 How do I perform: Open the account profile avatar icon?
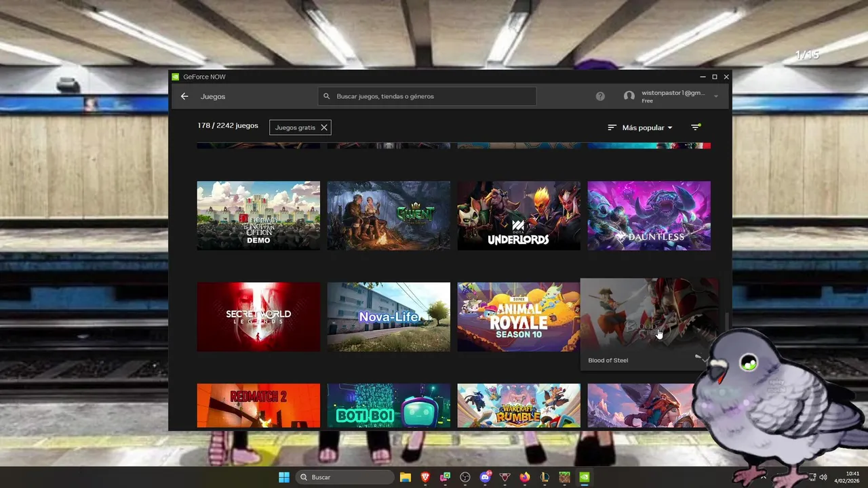(629, 96)
